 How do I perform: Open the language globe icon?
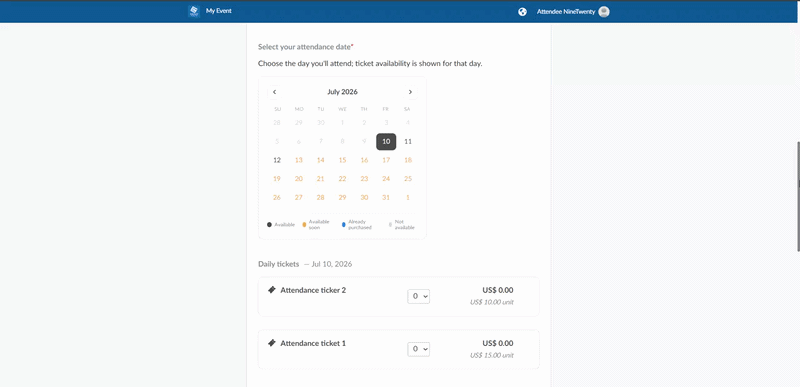tap(522, 12)
